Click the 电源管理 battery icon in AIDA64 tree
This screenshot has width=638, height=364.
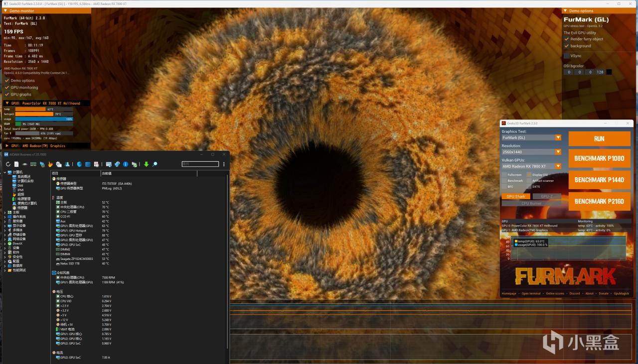14,199
